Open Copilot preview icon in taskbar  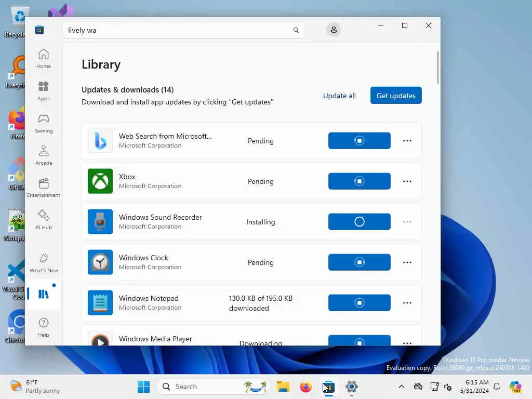[515, 387]
